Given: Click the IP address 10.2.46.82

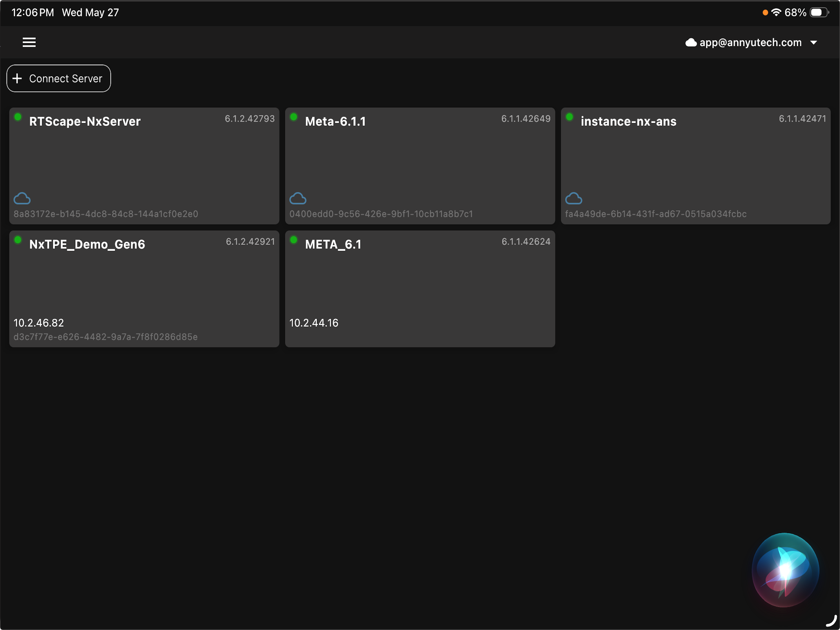Looking at the screenshot, I should 39,323.
